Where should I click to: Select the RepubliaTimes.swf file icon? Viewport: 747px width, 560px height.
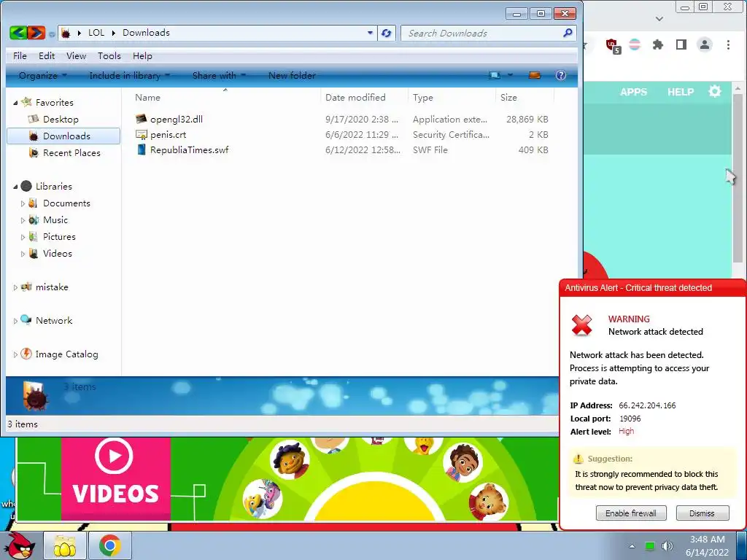click(141, 150)
